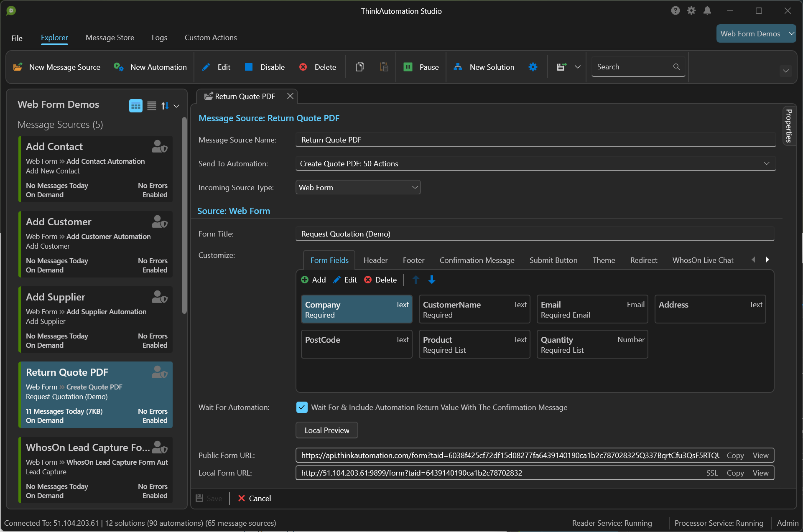The width and height of the screenshot is (803, 532).
Task: Open the Send To Automation dropdown
Action: [x=535, y=164]
